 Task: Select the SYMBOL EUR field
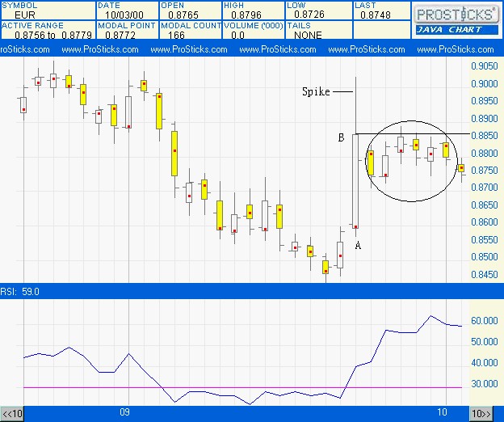tap(48, 11)
